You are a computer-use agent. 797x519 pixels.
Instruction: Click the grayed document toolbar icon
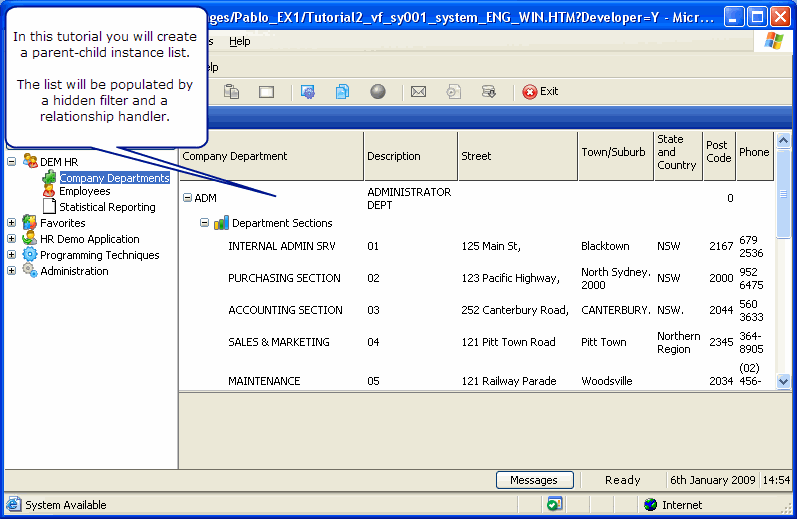click(453, 91)
